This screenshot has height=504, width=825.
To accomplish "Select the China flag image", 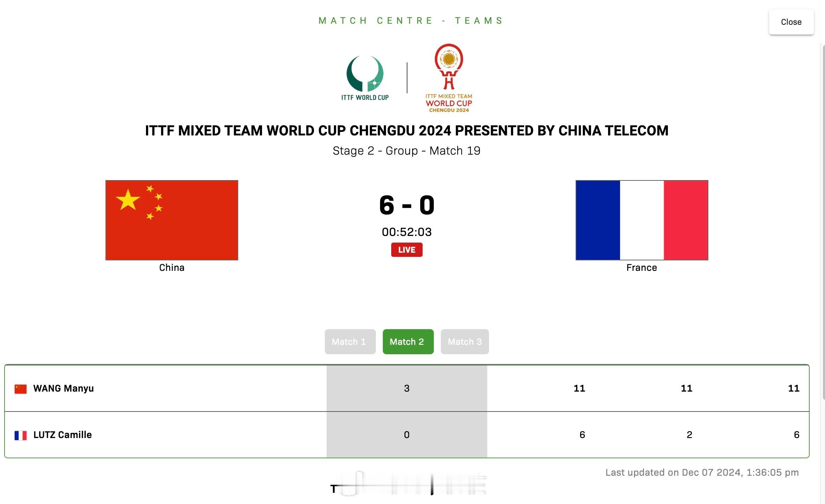I will [171, 220].
